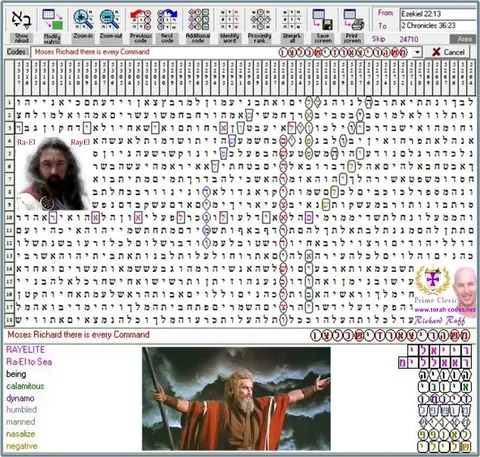Image resolution: width=480 pixels, height=457 pixels.
Task: Click the Save screen icon
Action: (322, 19)
